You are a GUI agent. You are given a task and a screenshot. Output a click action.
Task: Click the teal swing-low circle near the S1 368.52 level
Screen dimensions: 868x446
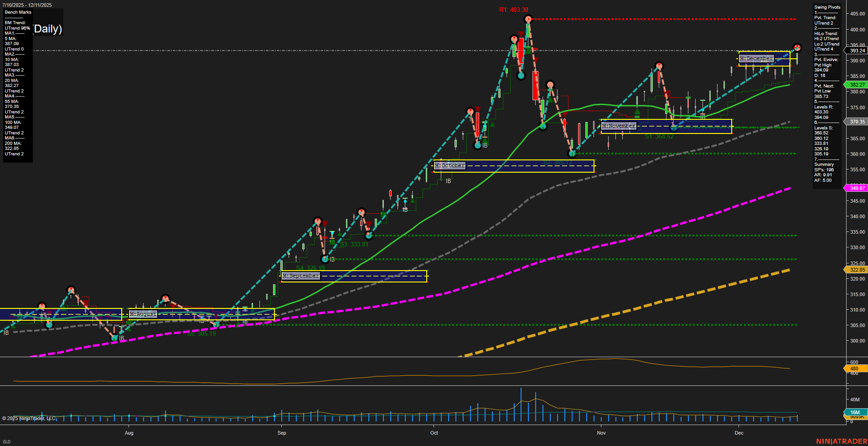pyautogui.click(x=674, y=128)
